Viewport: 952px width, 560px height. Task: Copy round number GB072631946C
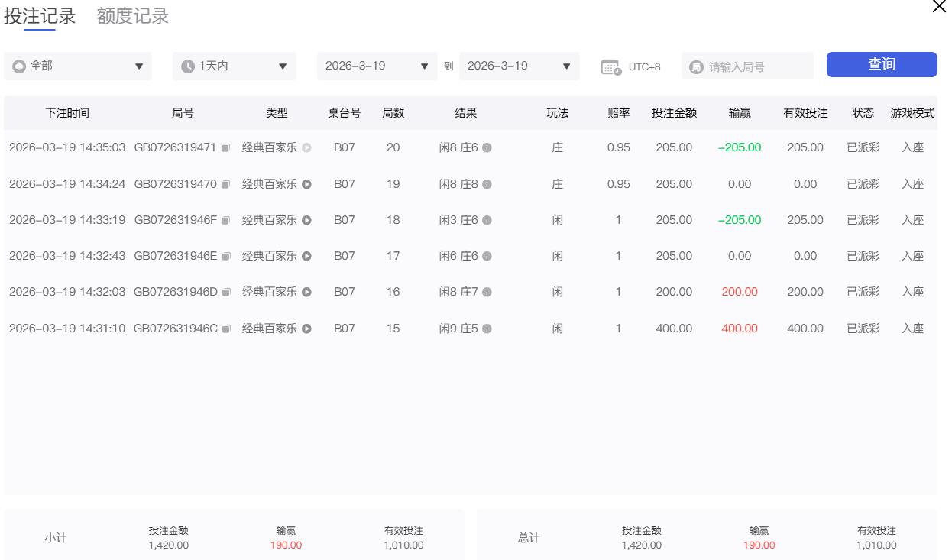click(x=225, y=329)
